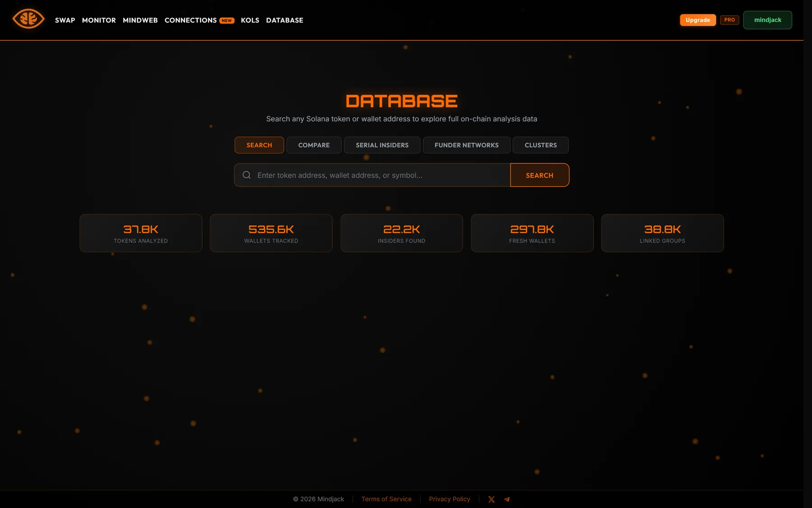This screenshot has height=508, width=812.
Task: Open Terms of Service link
Action: 387,499
